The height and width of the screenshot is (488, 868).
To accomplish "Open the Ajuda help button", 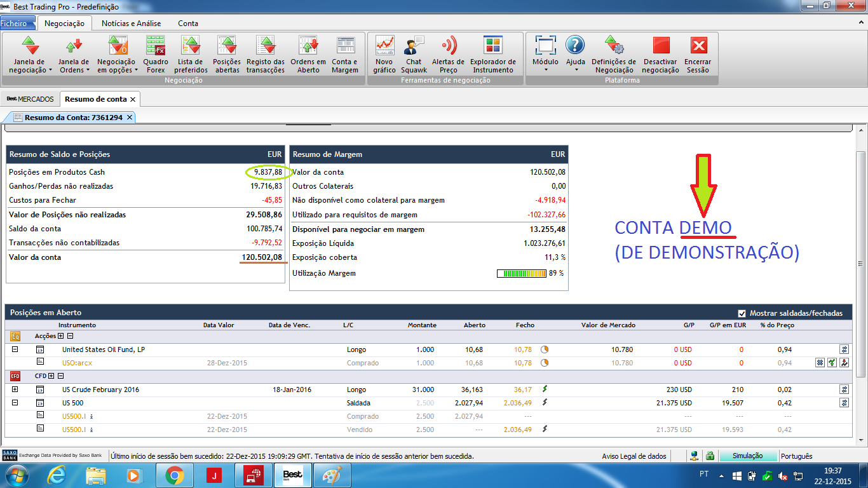I will coord(576,55).
